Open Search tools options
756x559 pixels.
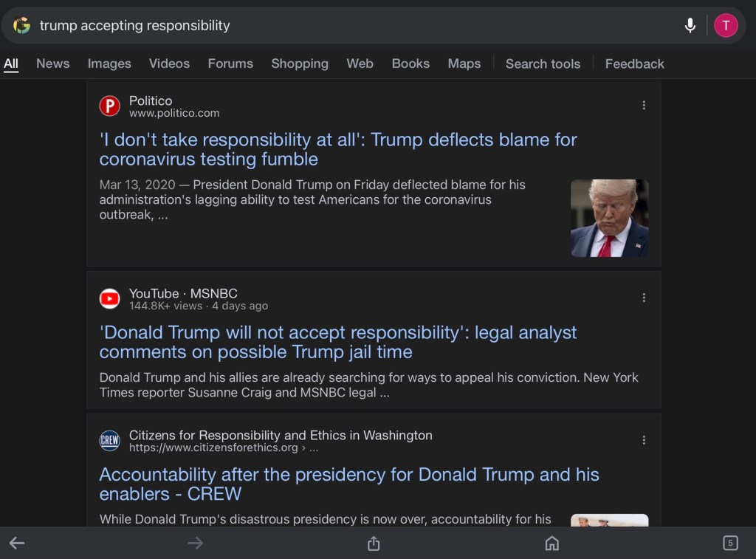pos(543,64)
